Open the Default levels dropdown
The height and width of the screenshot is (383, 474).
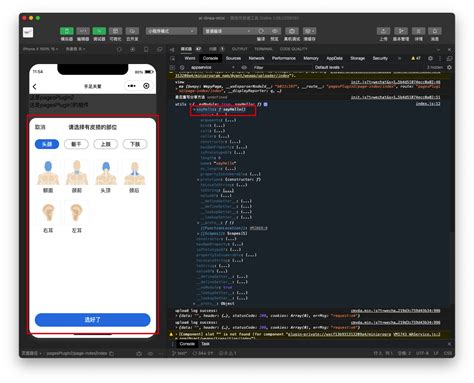click(329, 67)
